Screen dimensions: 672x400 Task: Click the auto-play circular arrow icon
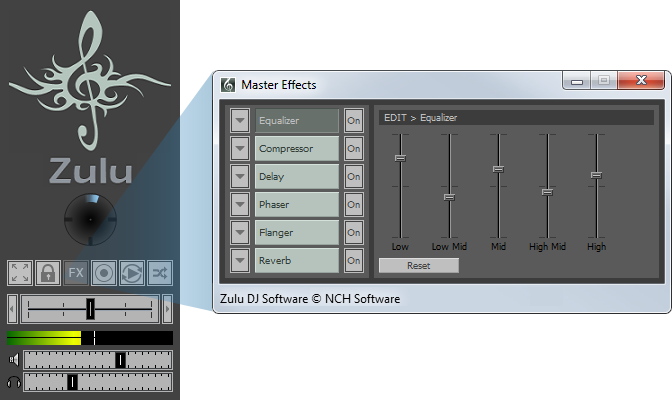tap(132, 273)
